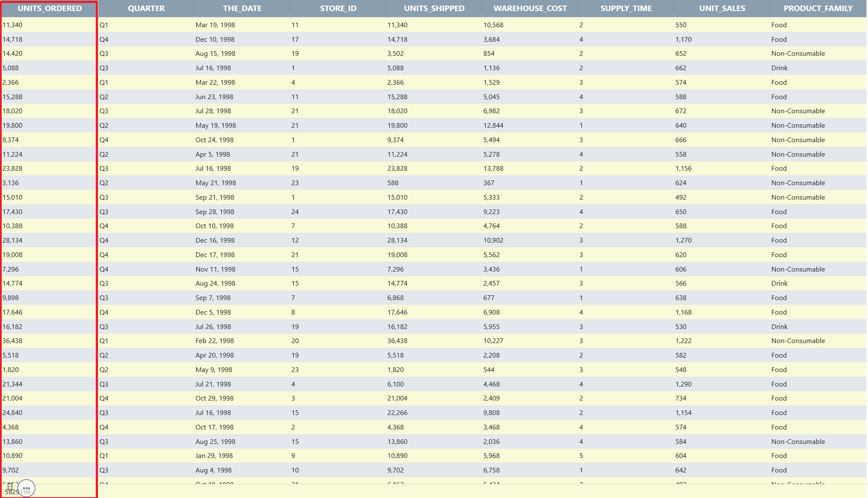Click the UNIT_SALES column header
The image size is (868, 498).
coord(722,9)
